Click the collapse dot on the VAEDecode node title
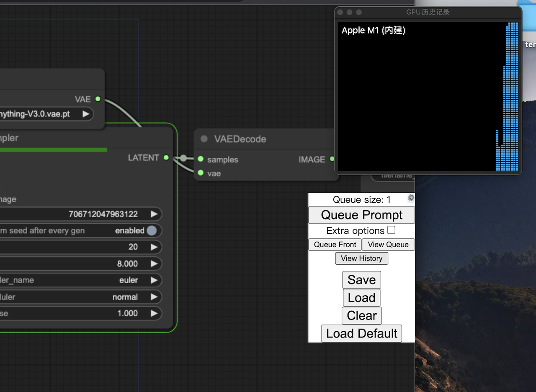The image size is (536, 392). click(204, 139)
